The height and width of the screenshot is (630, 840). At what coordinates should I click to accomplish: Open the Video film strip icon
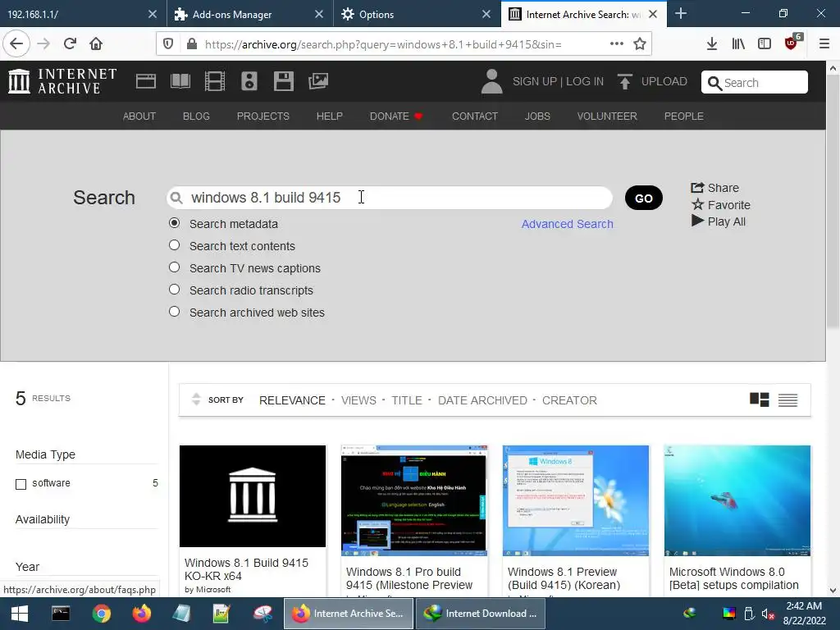coord(215,81)
